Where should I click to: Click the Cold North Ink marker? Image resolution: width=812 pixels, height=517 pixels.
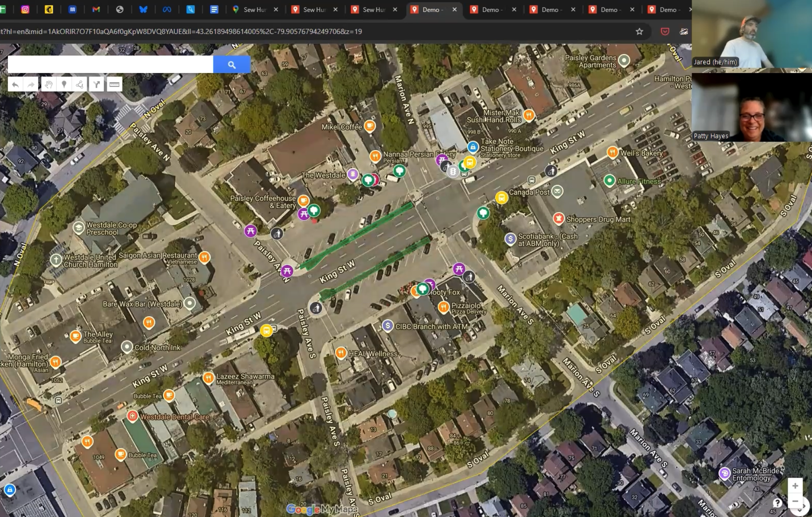127,347
